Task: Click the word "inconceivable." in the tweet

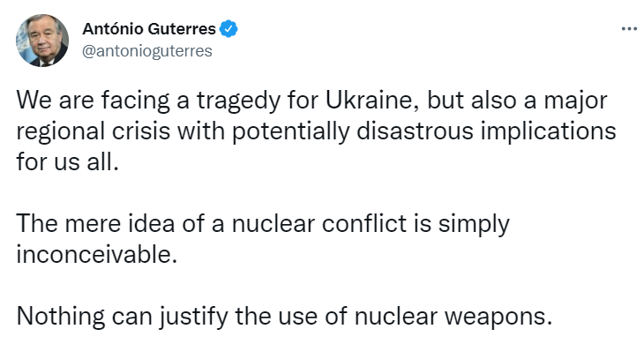Action: click(97, 255)
